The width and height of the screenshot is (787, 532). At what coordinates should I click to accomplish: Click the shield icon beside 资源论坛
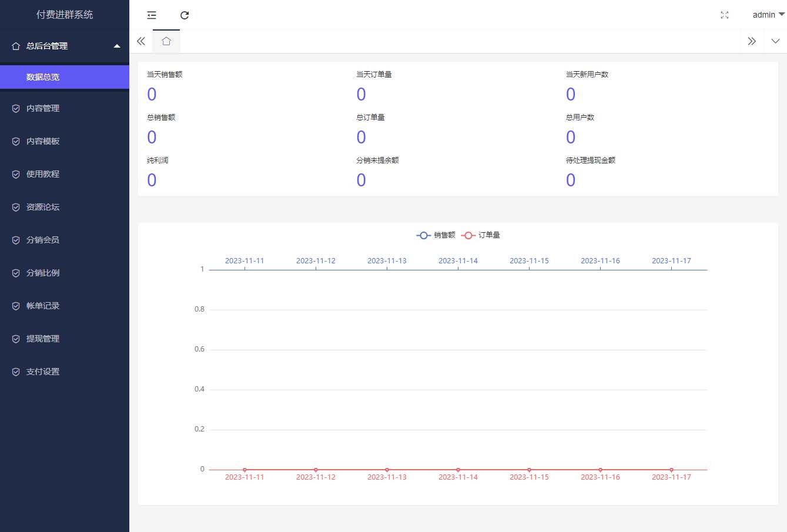(x=16, y=207)
